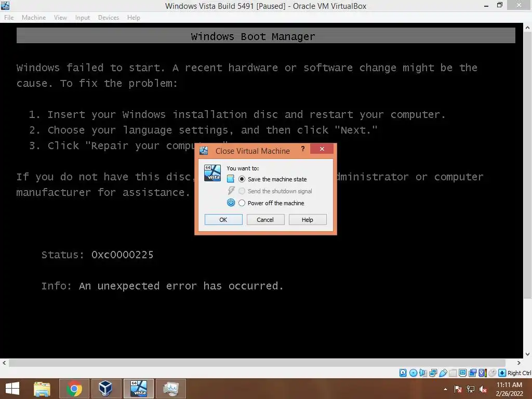
Task: Click the VirtualBox icon in main window title bar
Action: point(5,5)
